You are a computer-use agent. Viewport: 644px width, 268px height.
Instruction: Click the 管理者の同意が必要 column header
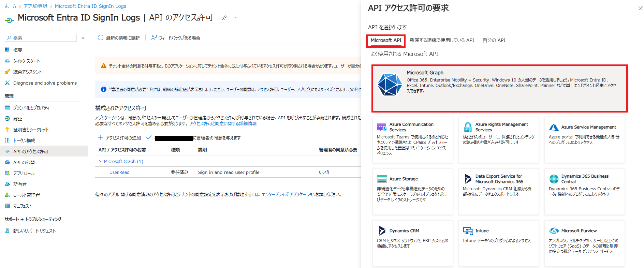tap(338, 150)
